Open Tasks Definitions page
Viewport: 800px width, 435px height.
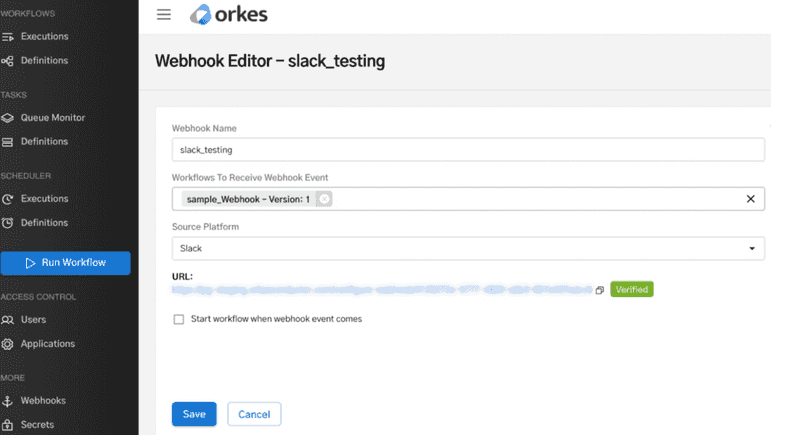44,142
